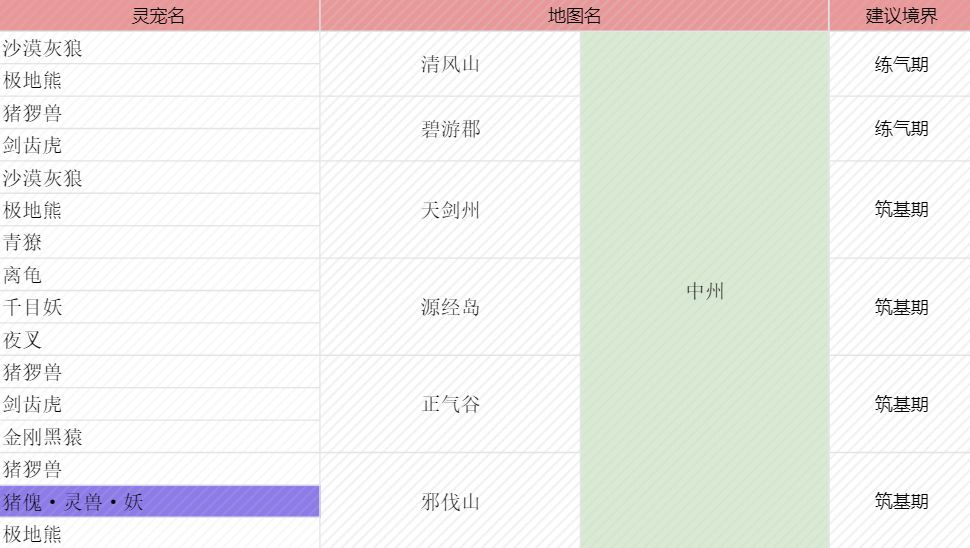Click the green 中州 merged cell
The width and height of the screenshot is (970, 548).
[704, 291]
